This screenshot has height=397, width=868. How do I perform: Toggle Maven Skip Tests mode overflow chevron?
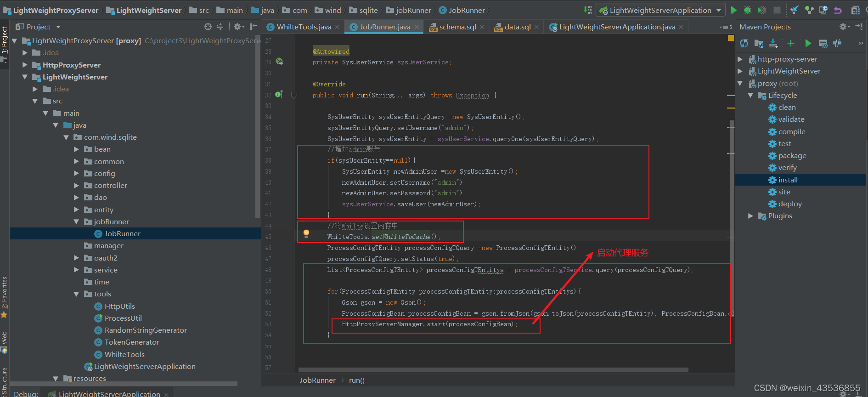pyautogui.click(x=861, y=43)
